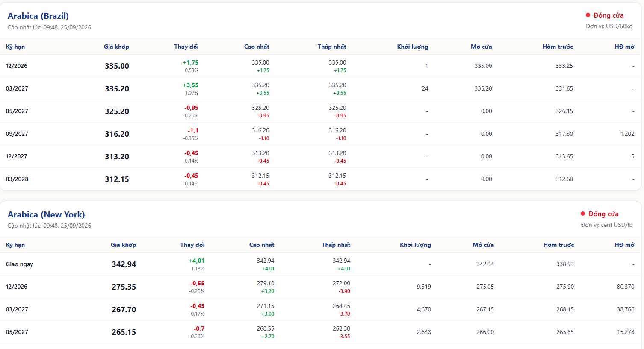Click the 'Kỳ hạn' header in the Brazil table

(15, 47)
